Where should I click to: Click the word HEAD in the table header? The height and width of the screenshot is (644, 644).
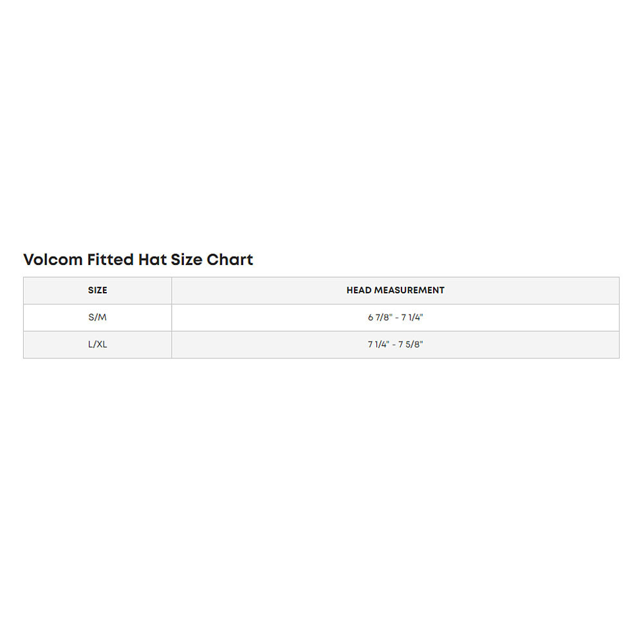point(359,290)
